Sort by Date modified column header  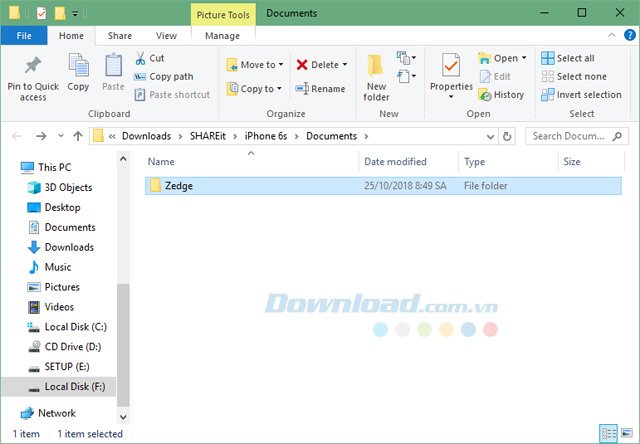tap(409, 162)
